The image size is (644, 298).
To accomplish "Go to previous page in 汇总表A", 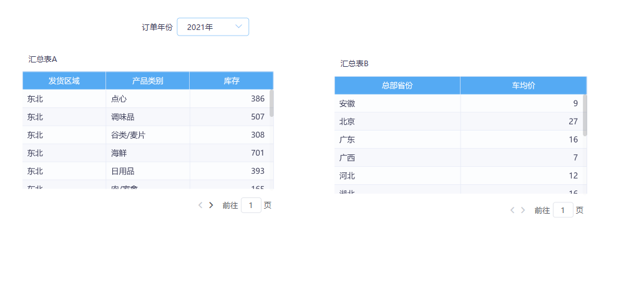I will [200, 205].
